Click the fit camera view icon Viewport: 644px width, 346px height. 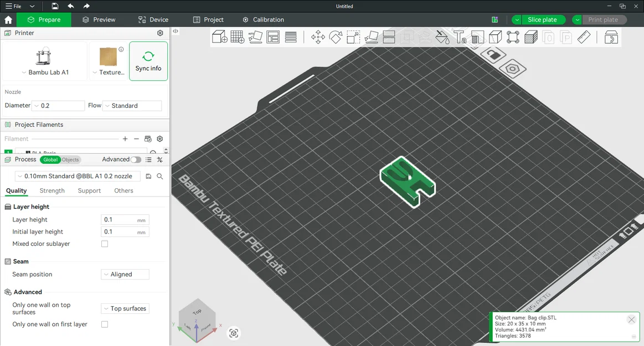click(234, 333)
